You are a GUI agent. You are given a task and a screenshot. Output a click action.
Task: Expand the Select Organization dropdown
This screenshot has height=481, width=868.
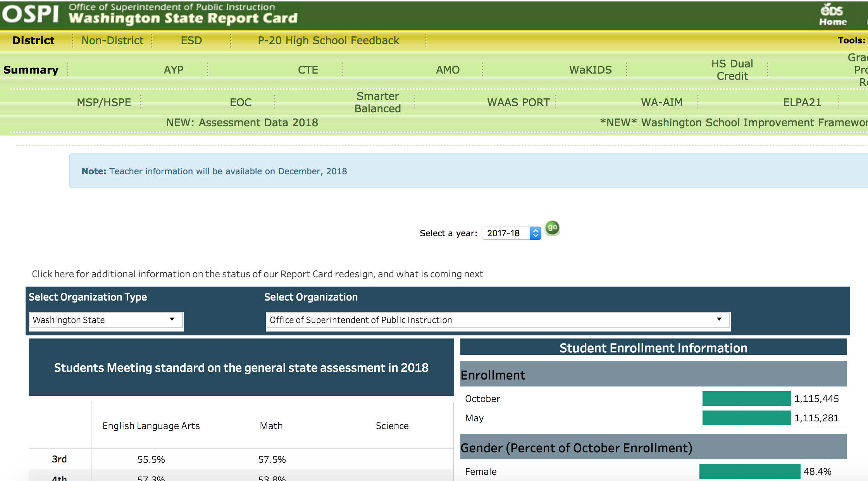pyautogui.click(x=498, y=320)
